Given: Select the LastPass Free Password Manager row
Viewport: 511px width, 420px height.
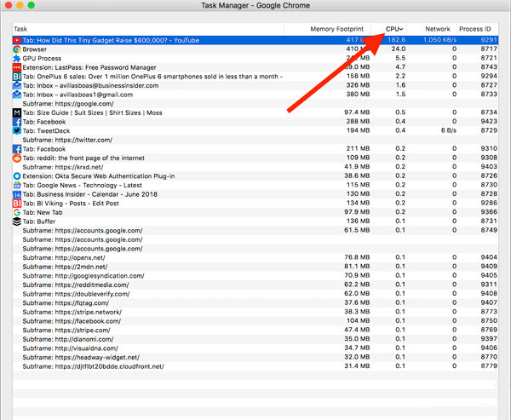Looking at the screenshot, I should pos(255,67).
